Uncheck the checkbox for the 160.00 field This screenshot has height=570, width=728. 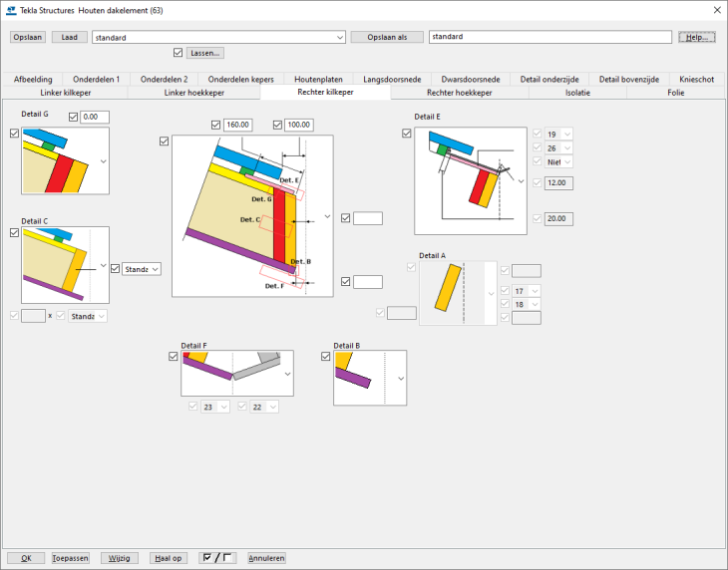click(x=216, y=125)
